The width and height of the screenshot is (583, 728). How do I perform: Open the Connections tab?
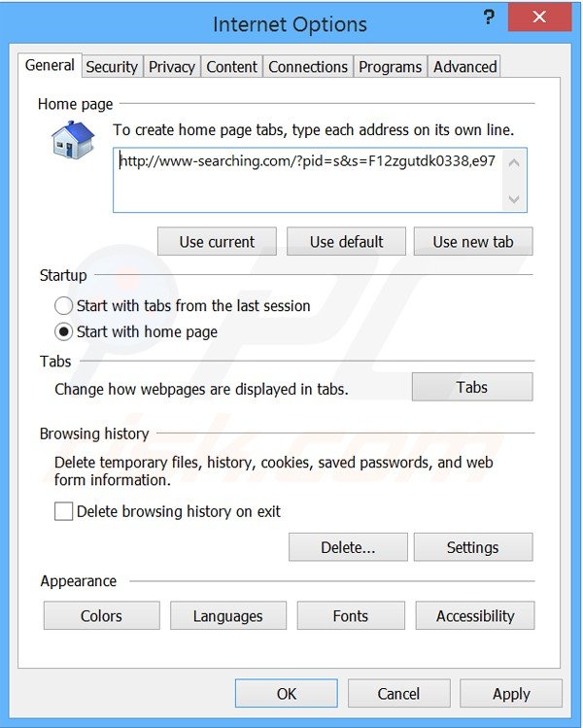point(308,67)
